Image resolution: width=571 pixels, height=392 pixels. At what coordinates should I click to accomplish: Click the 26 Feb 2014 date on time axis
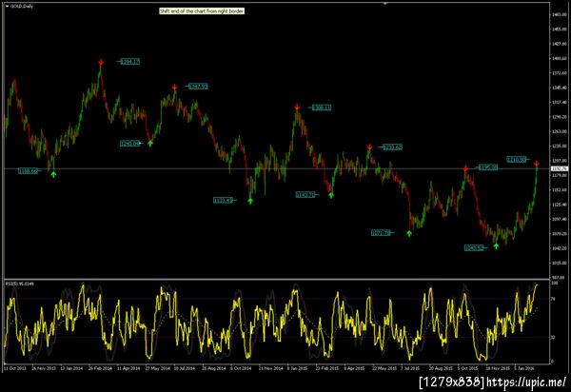(100, 368)
